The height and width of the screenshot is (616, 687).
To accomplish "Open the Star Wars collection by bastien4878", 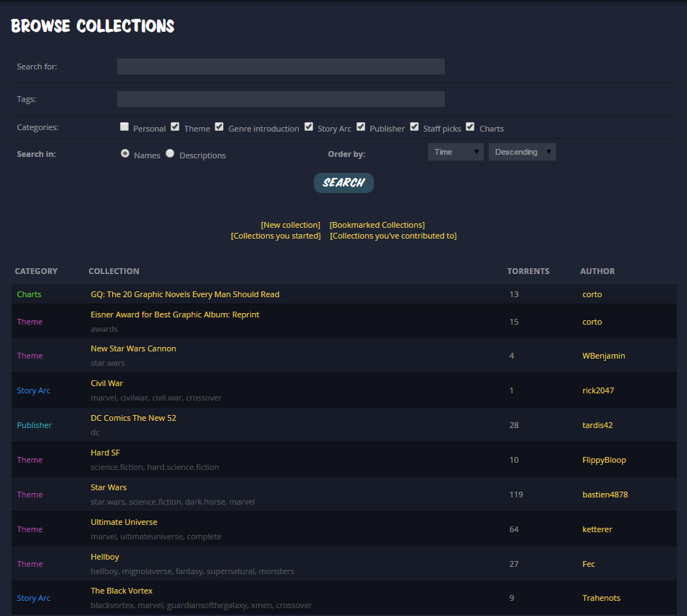I will (x=108, y=487).
